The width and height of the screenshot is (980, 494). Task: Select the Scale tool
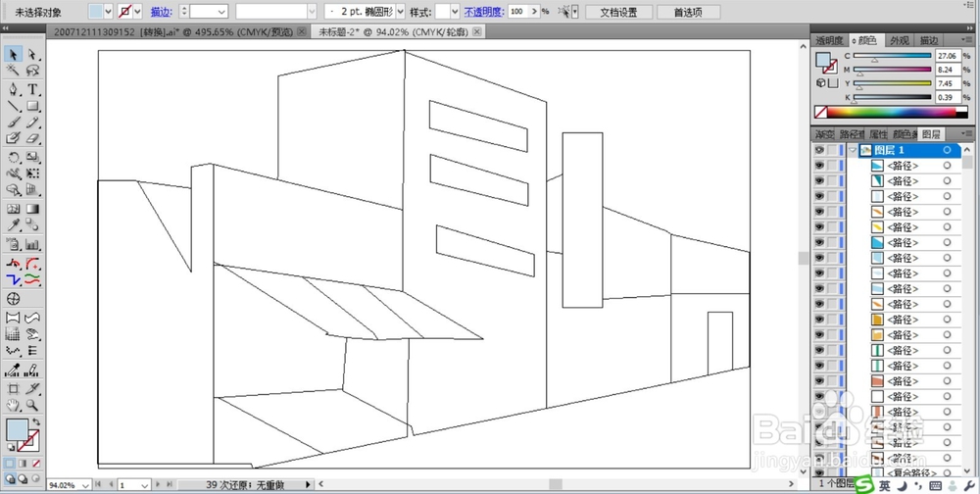tap(32, 157)
